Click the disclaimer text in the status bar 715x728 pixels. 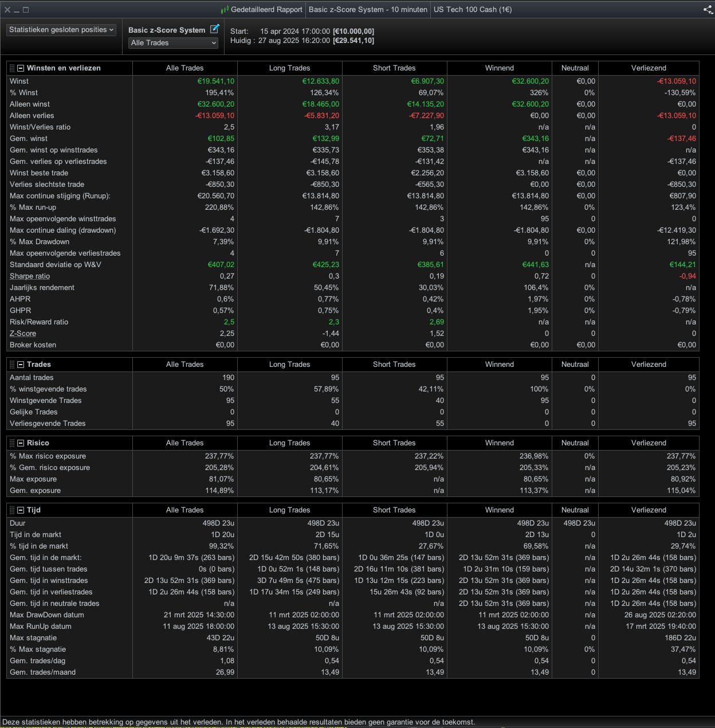pos(239,722)
